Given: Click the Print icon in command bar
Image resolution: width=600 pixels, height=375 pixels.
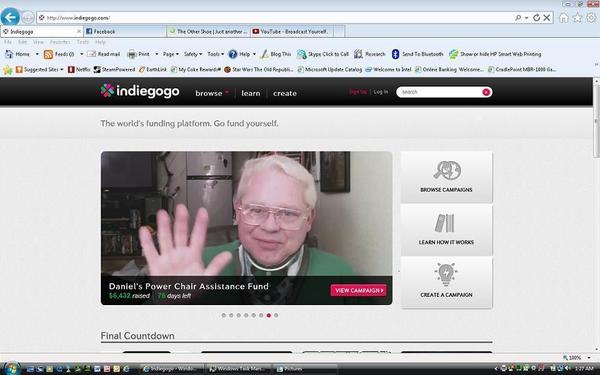Looking at the screenshot, I should (x=132, y=54).
